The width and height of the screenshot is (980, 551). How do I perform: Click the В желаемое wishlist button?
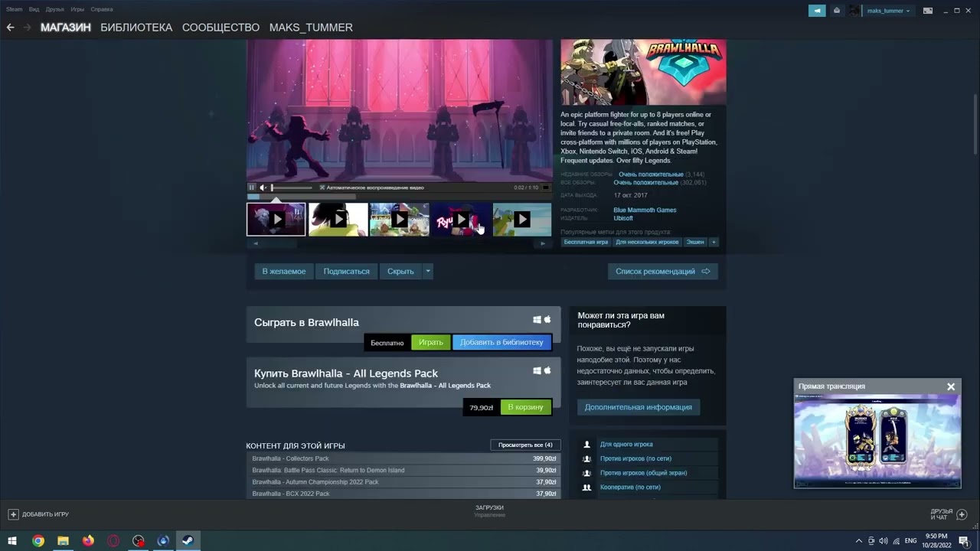(284, 271)
